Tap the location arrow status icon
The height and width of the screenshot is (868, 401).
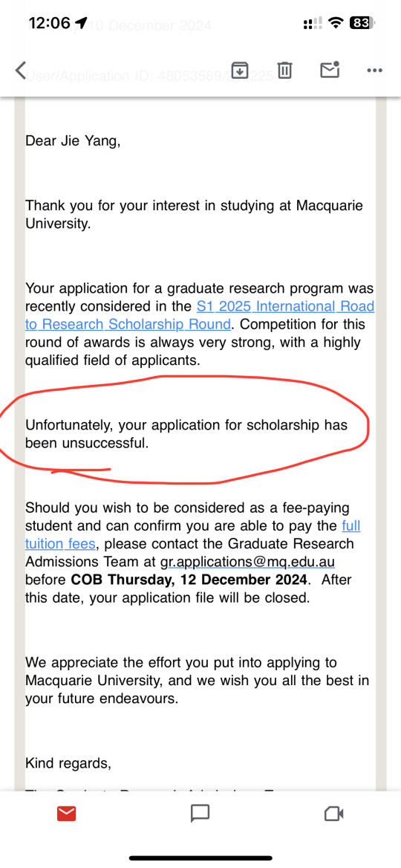tap(81, 22)
